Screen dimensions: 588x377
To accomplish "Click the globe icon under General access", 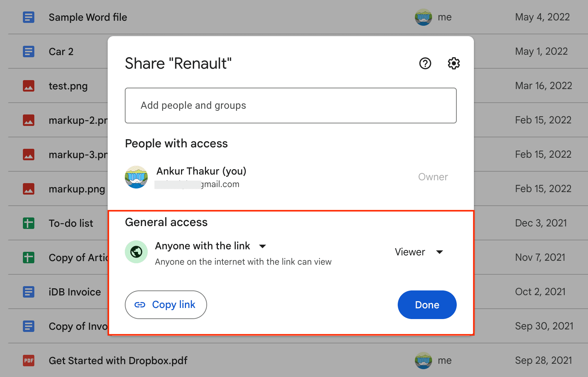I will [x=136, y=252].
